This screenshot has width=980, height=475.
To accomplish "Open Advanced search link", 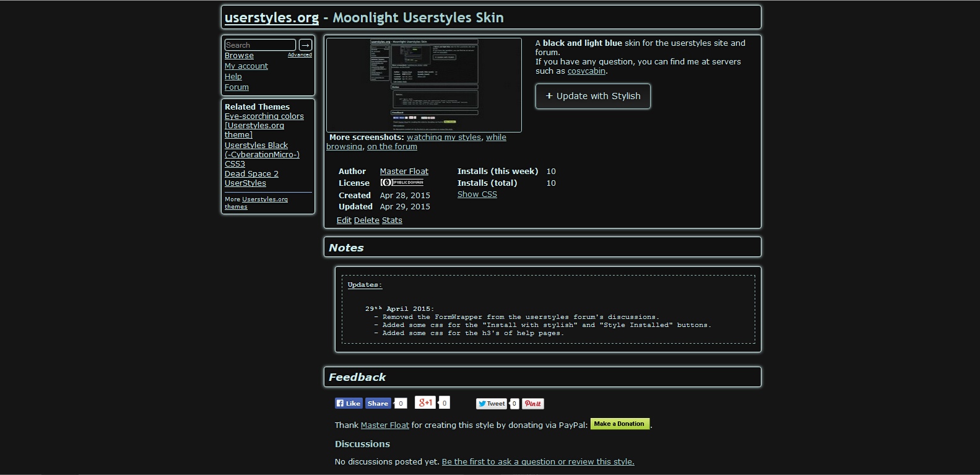I will (300, 55).
